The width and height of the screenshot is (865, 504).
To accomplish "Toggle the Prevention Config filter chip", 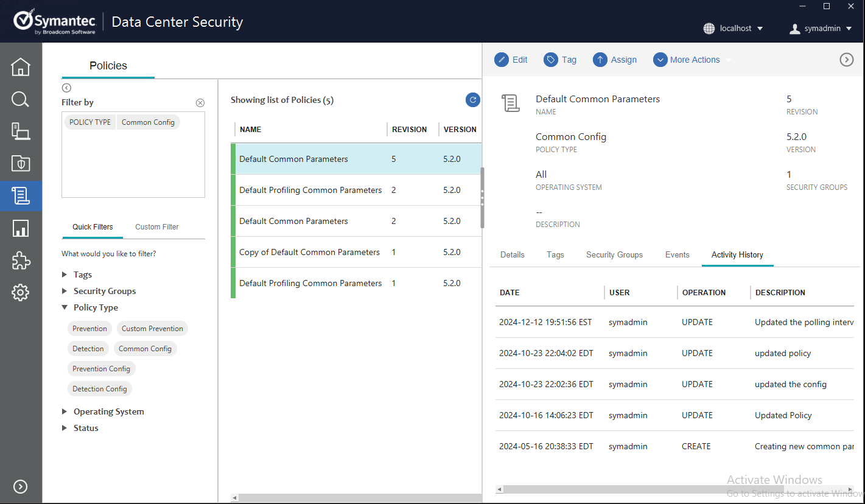I will [101, 369].
